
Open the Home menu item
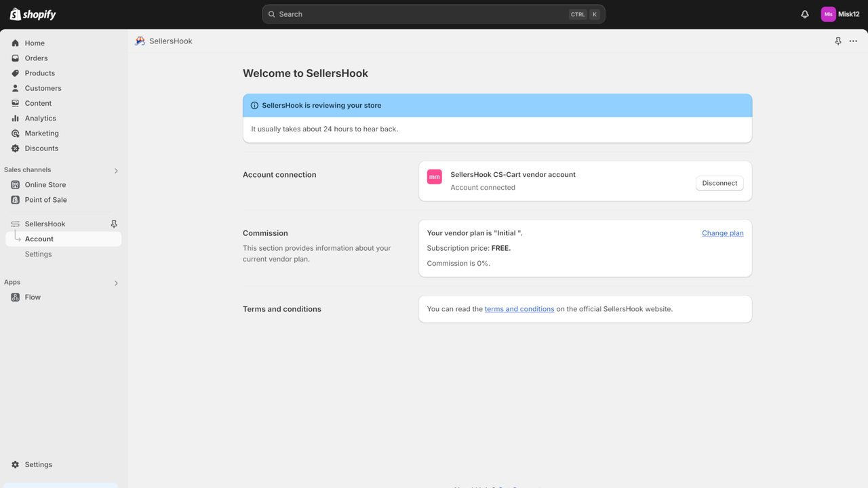tap(64, 43)
